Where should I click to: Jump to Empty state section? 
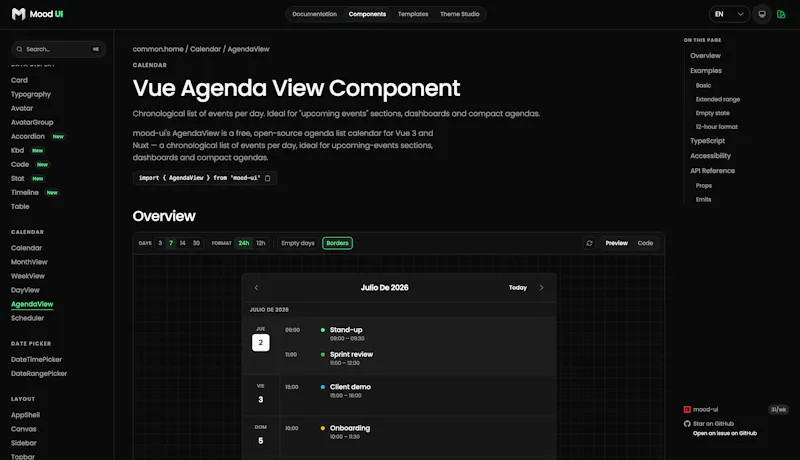click(713, 113)
